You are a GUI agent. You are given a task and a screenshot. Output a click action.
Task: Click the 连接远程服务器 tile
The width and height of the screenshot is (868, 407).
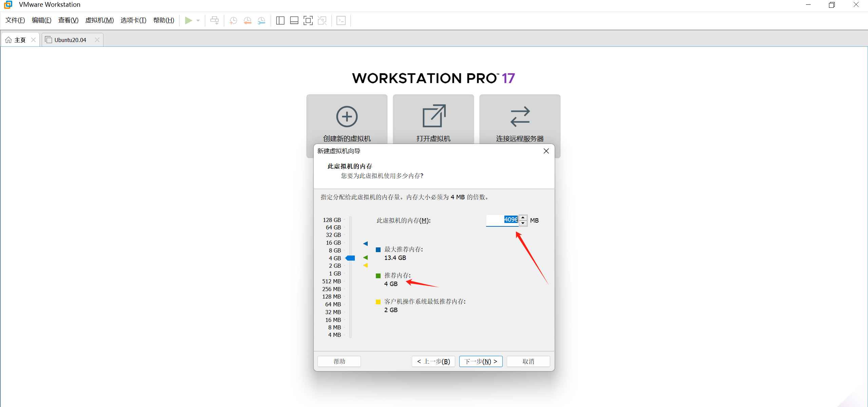[520, 119]
